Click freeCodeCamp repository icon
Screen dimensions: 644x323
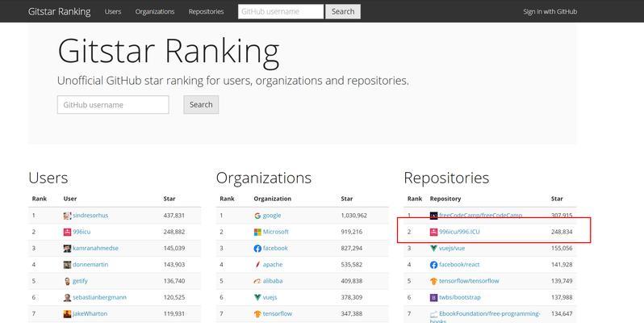tap(433, 216)
